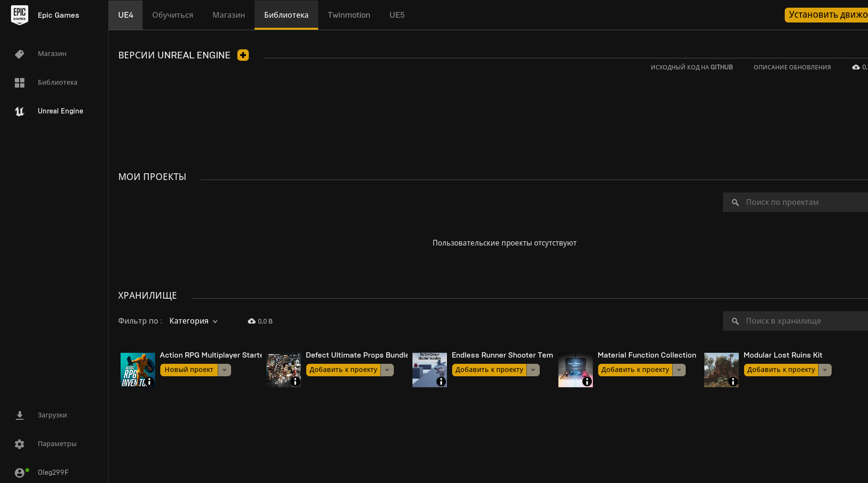Add Modular Lost Ruins Kit to project

(781, 370)
